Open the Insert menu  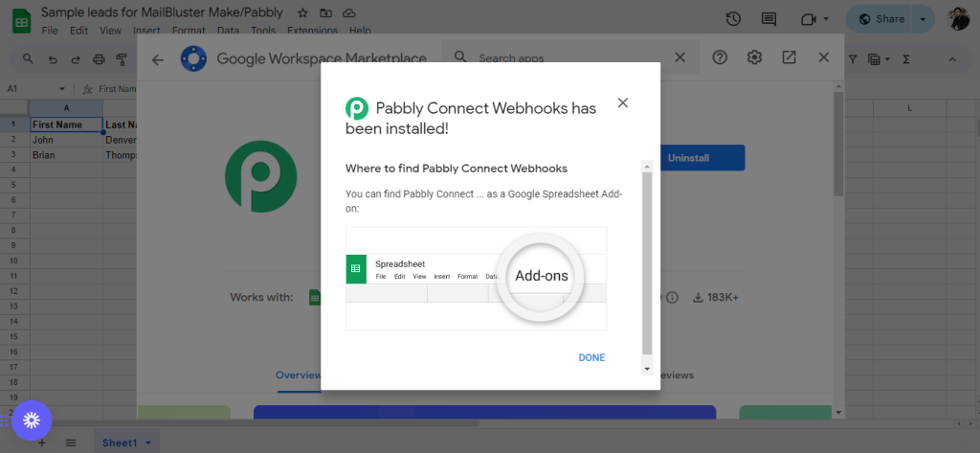pos(146,30)
